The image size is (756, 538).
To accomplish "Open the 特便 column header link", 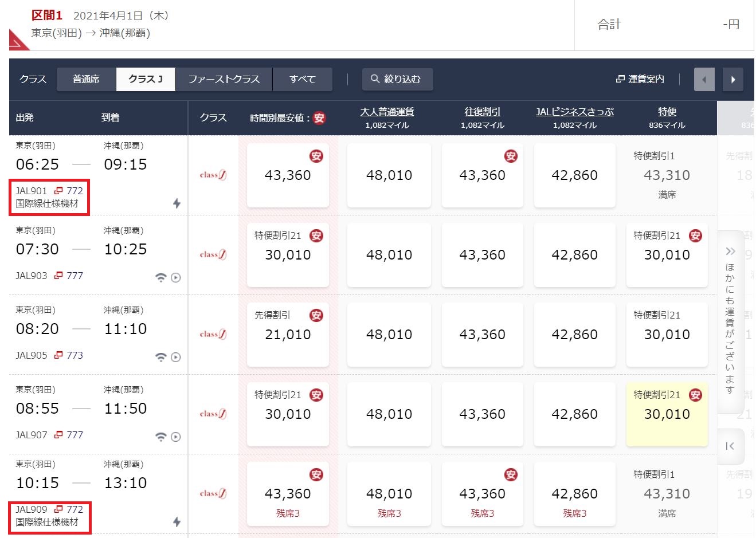I will (667, 112).
